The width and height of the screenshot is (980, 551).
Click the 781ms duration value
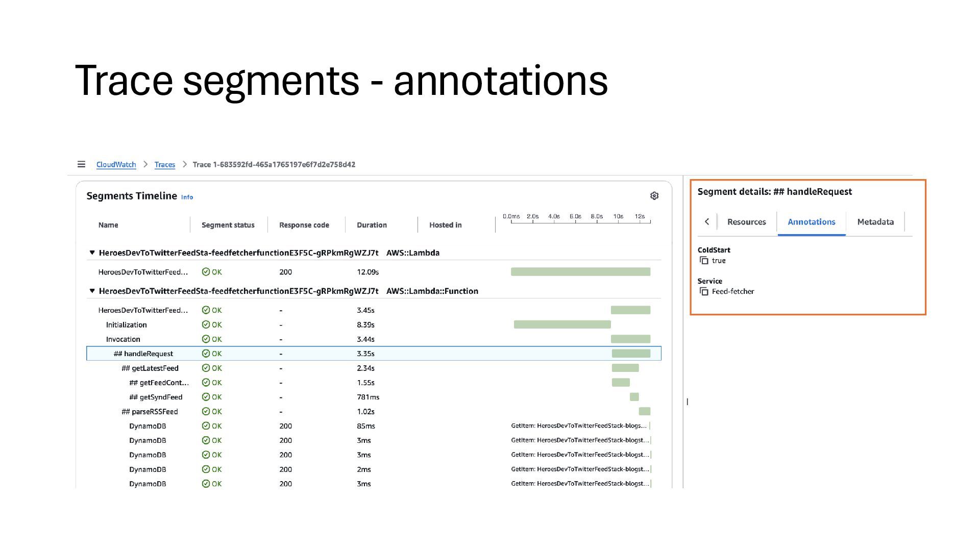click(x=368, y=397)
